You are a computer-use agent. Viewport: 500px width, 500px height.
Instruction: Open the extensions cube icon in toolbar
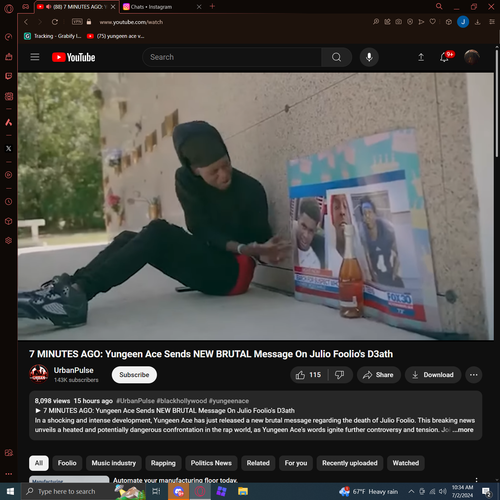449,22
